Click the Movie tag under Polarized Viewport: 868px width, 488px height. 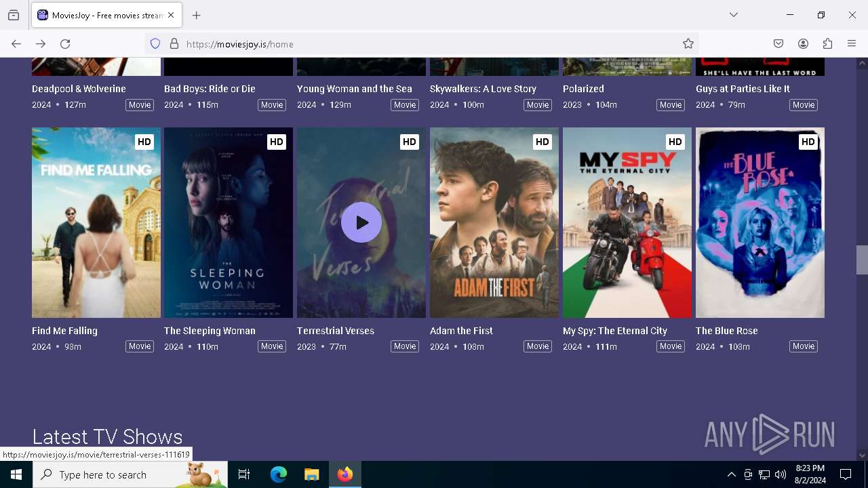671,105
